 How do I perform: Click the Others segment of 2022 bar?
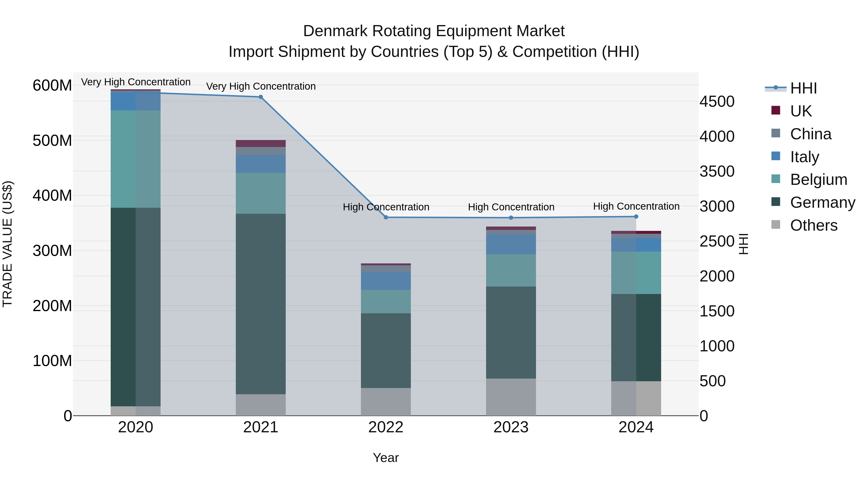click(386, 402)
